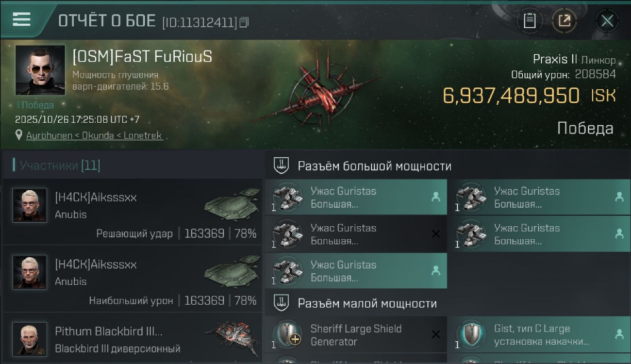The width and height of the screenshot is (631, 364).
Task: Select the Gist тип C Large module
Action: 539,335
